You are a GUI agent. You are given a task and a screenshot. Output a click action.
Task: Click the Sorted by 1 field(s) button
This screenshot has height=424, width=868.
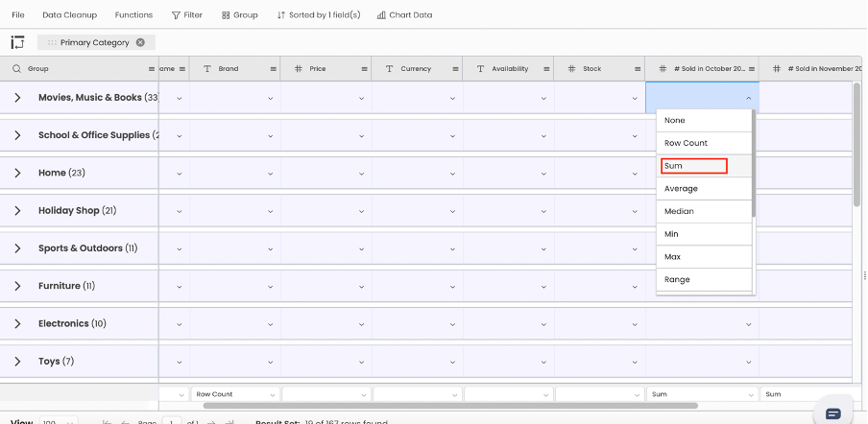319,15
